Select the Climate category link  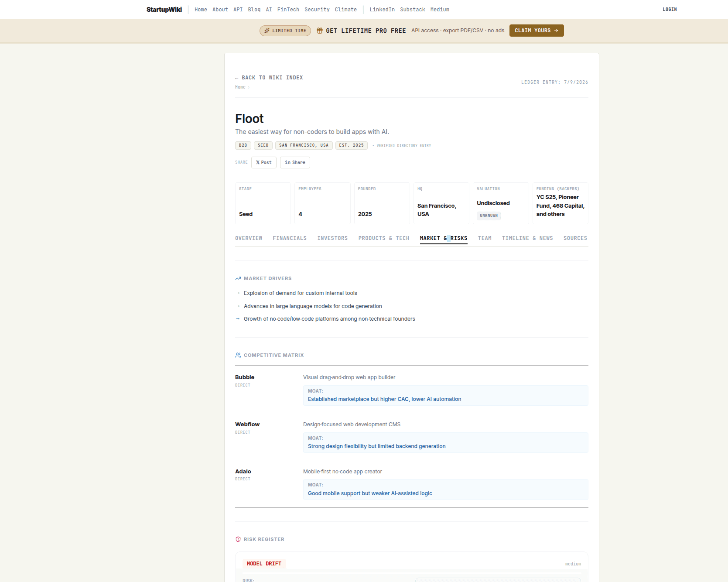(x=346, y=10)
